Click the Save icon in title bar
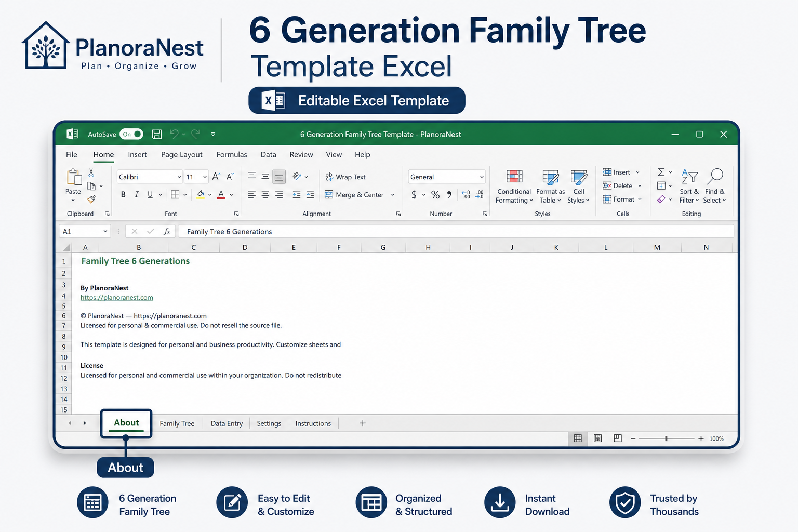This screenshot has height=532, width=798. [x=156, y=134]
